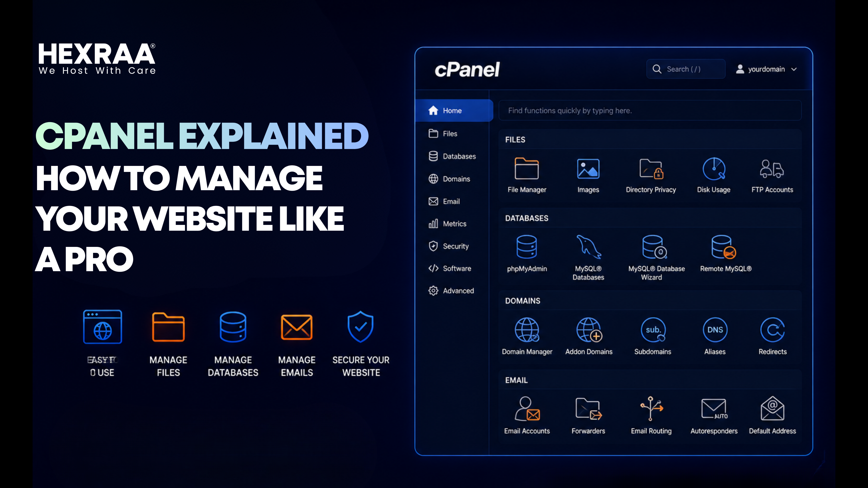Click the DOMAINS section heading
Viewport: 868px width, 488px height.
tap(523, 301)
